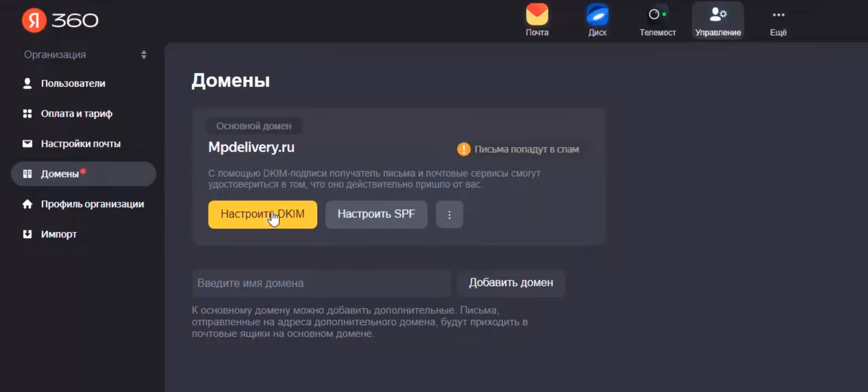Launch Телемост video meetings icon
Viewport: 868px width, 392px height.
coord(657,15)
